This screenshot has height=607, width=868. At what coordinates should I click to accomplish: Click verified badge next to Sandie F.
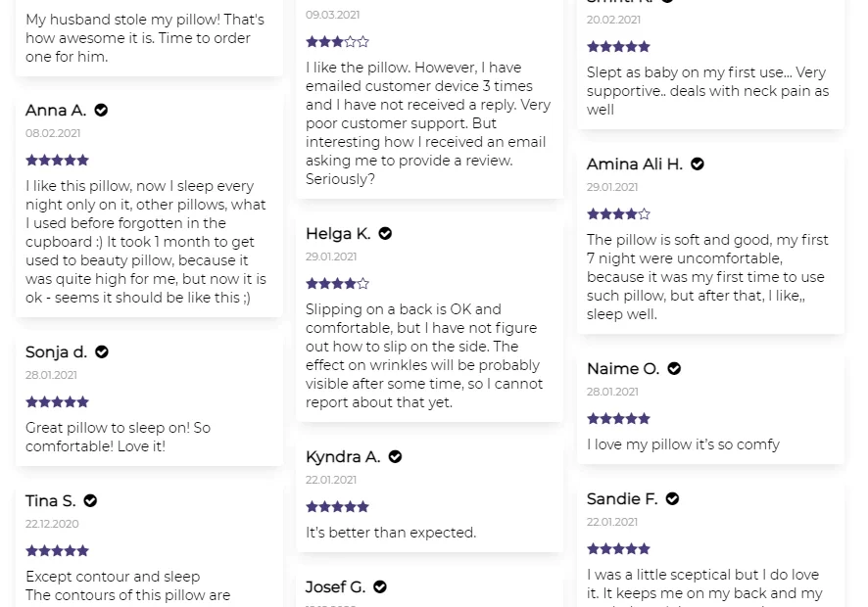pyautogui.click(x=672, y=499)
